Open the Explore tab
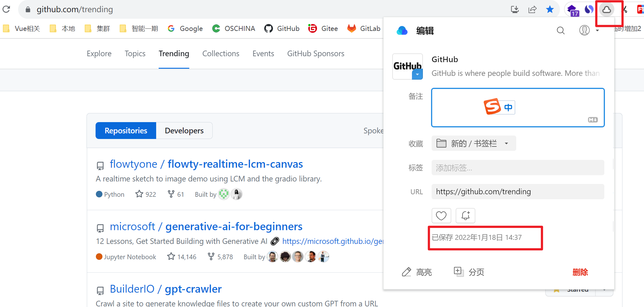Viewport: 644px width, 307px height. 99,54
